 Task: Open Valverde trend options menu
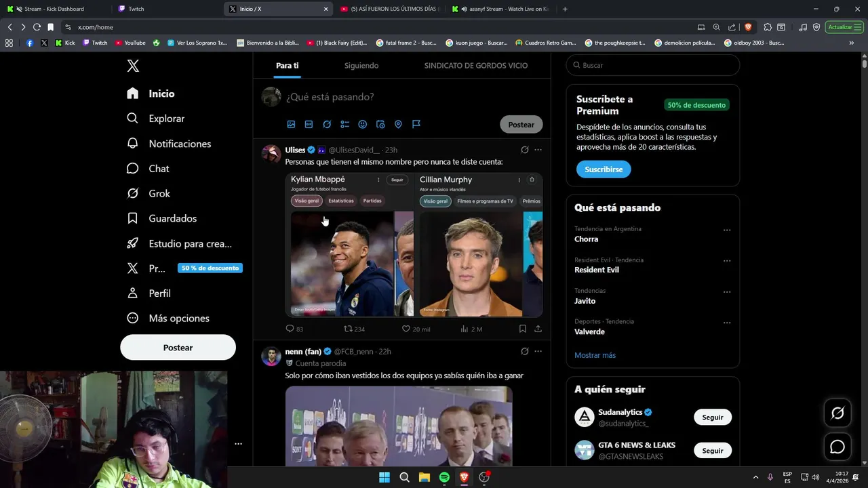point(727,323)
